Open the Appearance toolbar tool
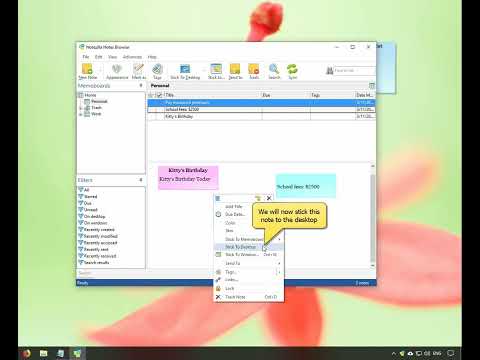The image size is (480, 360). [x=117, y=71]
